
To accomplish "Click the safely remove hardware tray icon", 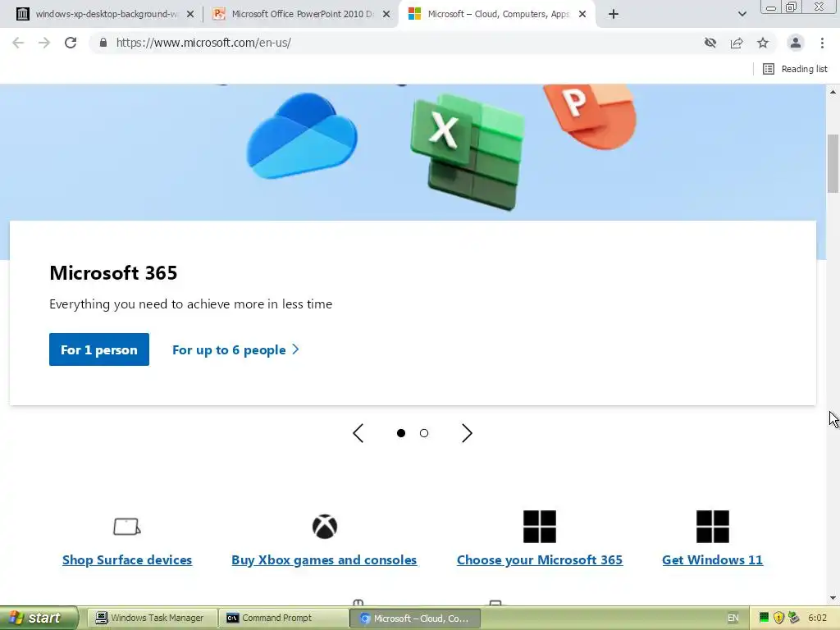I will [794, 619].
